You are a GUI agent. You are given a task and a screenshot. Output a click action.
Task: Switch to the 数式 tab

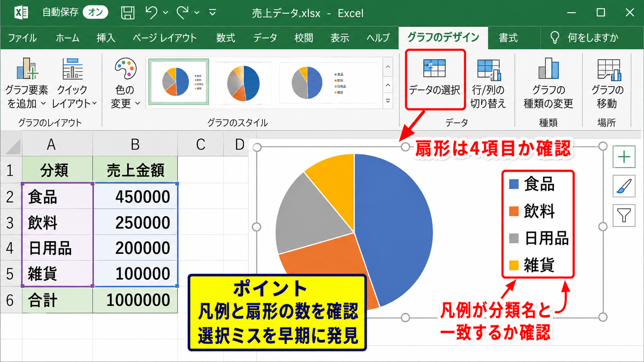pos(226,38)
